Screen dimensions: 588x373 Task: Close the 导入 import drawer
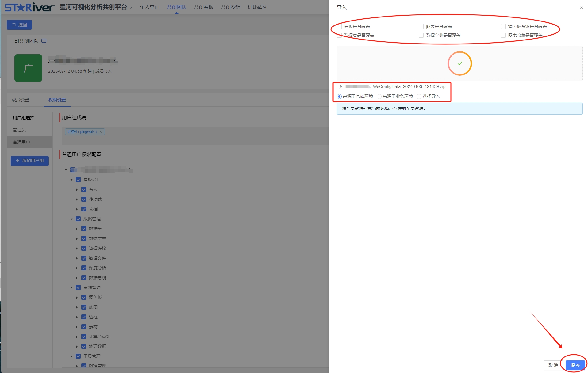(x=581, y=7)
